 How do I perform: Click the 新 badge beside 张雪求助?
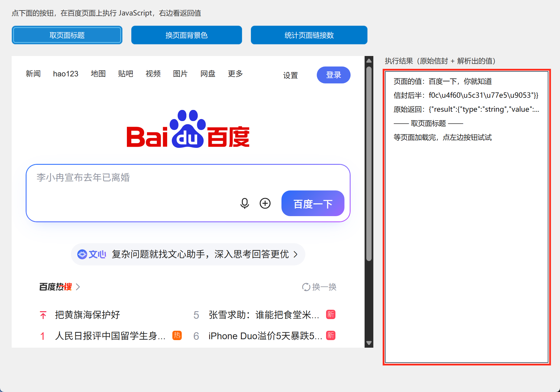pos(331,314)
